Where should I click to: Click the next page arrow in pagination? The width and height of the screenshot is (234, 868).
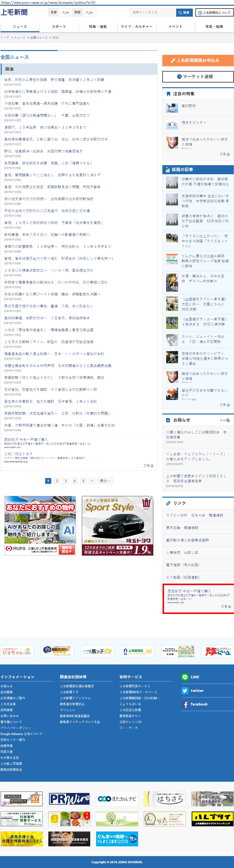[x=92, y=481]
